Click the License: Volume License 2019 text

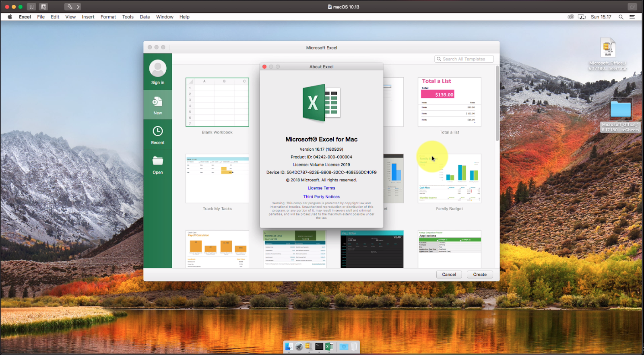(321, 164)
